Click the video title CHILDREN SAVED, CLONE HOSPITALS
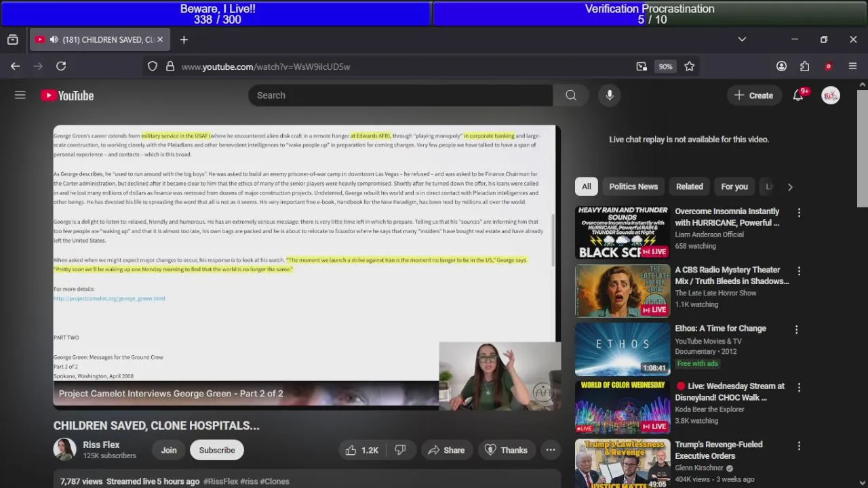 point(157,426)
